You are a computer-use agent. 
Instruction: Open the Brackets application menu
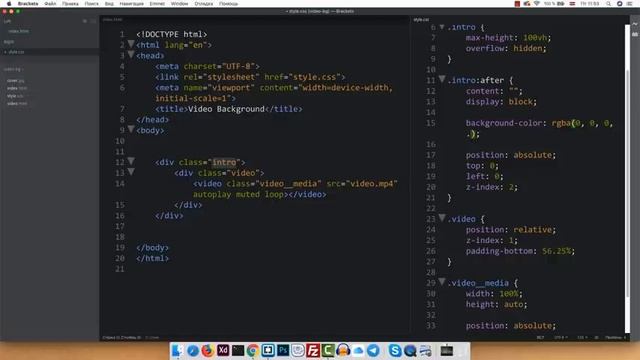click(28, 4)
